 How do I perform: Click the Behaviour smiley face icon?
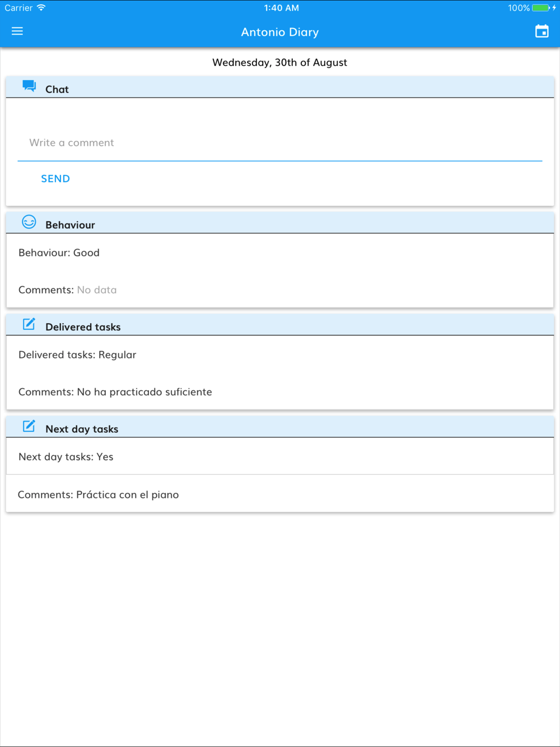29,222
